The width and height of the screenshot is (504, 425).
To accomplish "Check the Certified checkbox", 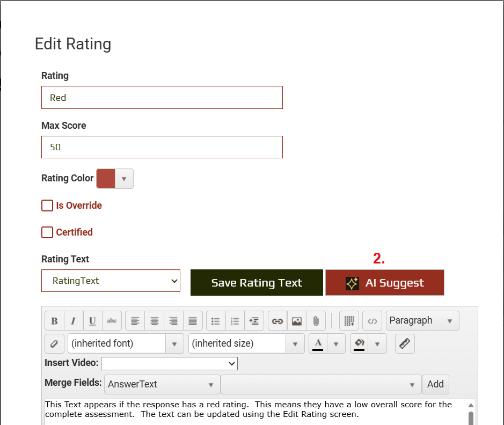I will [x=48, y=232].
